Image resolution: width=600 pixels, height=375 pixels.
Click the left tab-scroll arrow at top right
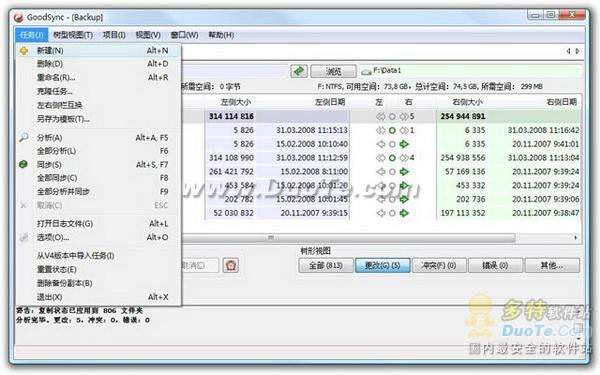point(569,51)
